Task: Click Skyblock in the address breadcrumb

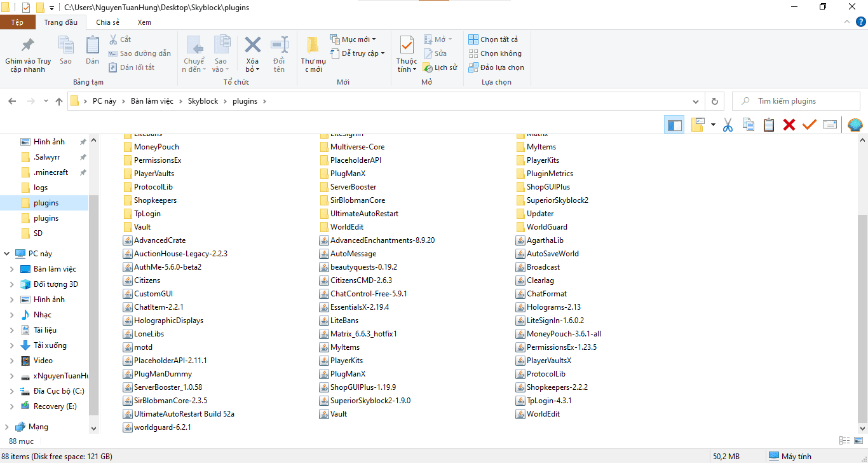Action: pos(203,101)
